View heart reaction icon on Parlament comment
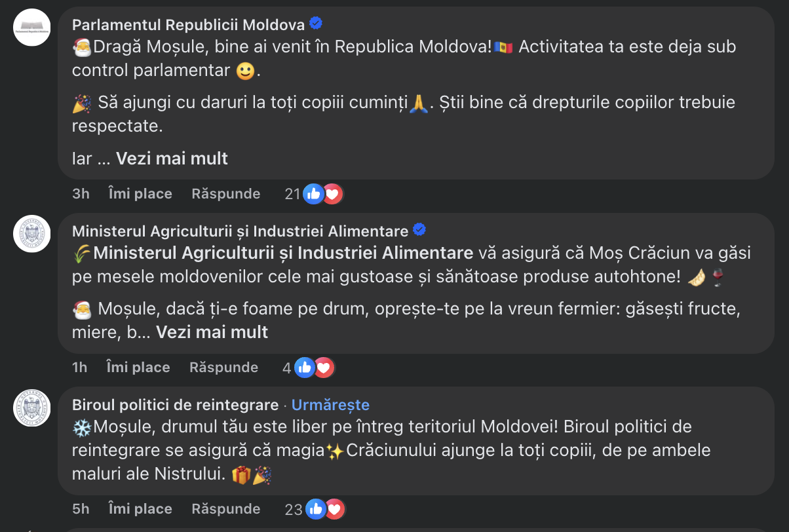The image size is (789, 532). [332, 194]
